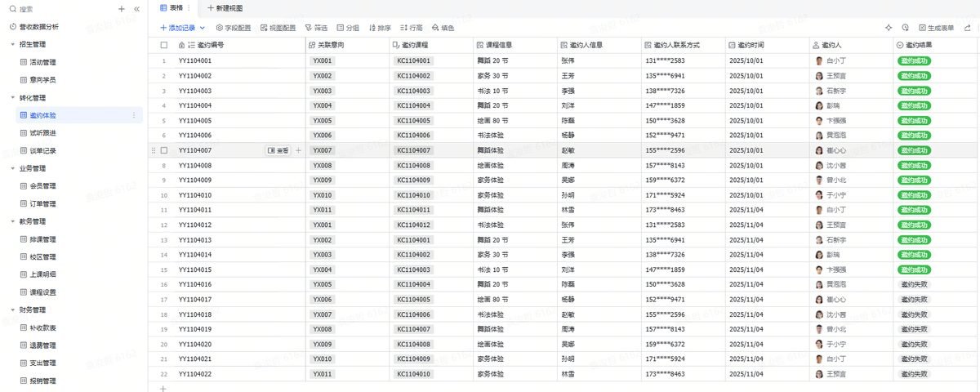Screen dimensions: 980x392
Task: Collapse the 教务管理 section in sidebar
Action: (12, 221)
